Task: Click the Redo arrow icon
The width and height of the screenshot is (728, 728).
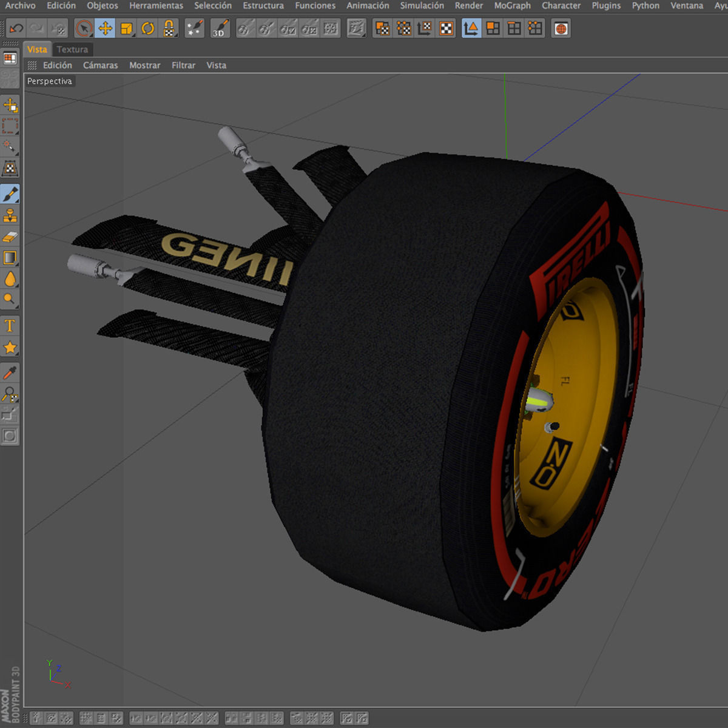Action: 38,28
